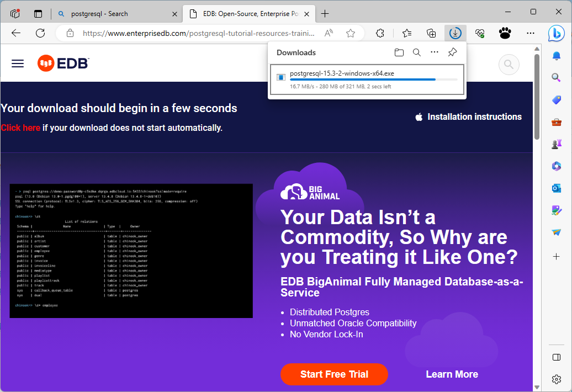The height and width of the screenshot is (392, 572).
Task: Pin the Downloads panel
Action: pos(452,52)
